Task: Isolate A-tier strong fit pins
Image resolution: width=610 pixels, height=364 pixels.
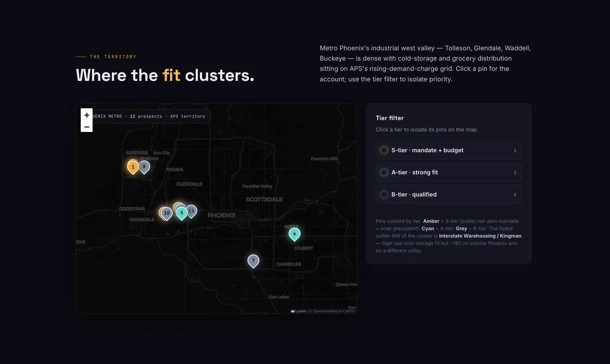Action: [449, 173]
